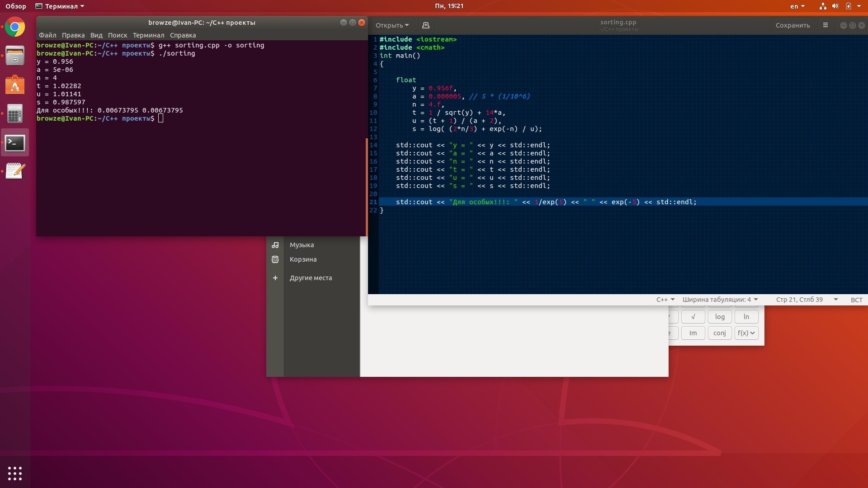Open Google Chrome from the dock
The width and height of the screenshot is (868, 488).
(x=15, y=28)
